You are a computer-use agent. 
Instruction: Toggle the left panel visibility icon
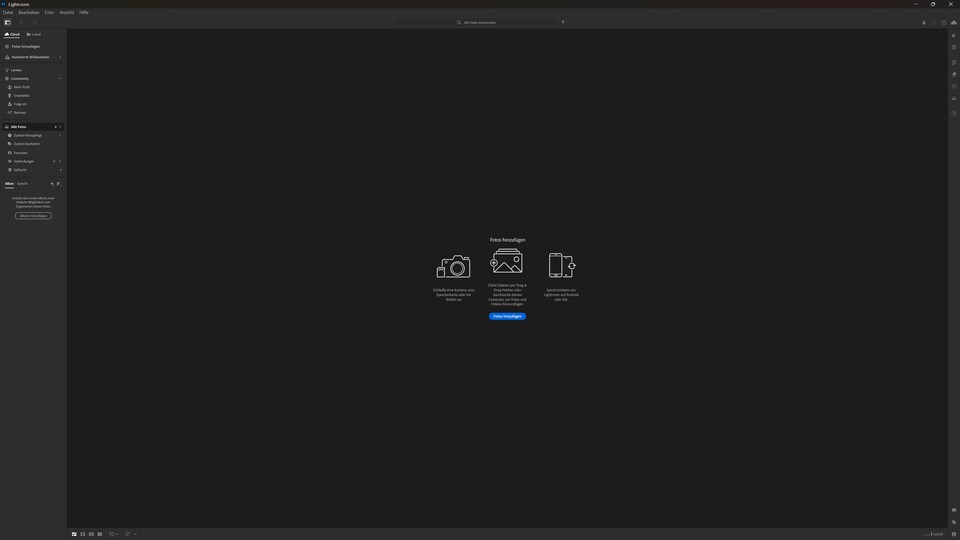pyautogui.click(x=7, y=23)
